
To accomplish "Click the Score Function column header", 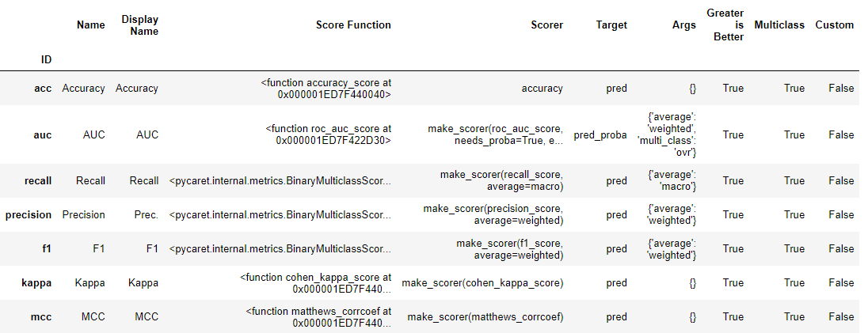I will (353, 25).
